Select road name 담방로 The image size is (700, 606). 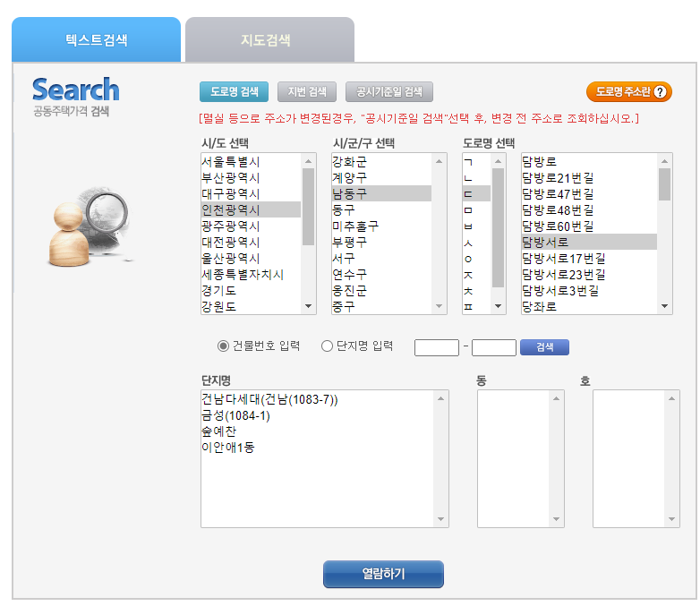(589, 162)
